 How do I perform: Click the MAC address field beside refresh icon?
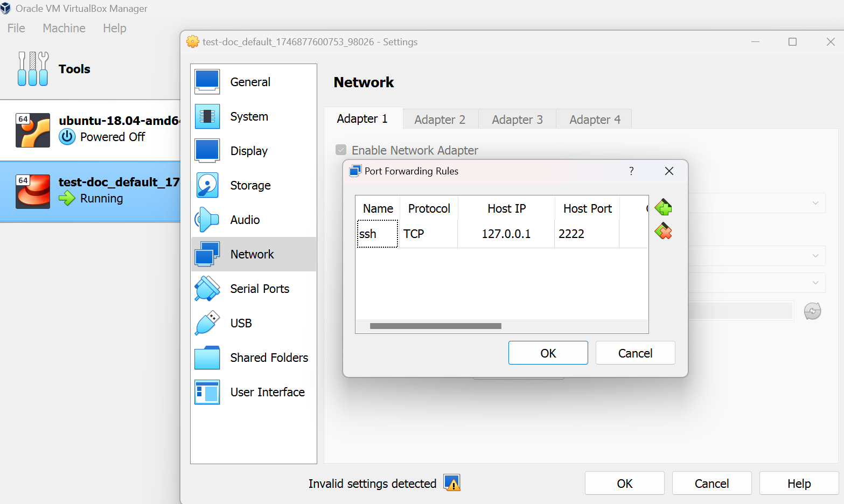(741, 311)
